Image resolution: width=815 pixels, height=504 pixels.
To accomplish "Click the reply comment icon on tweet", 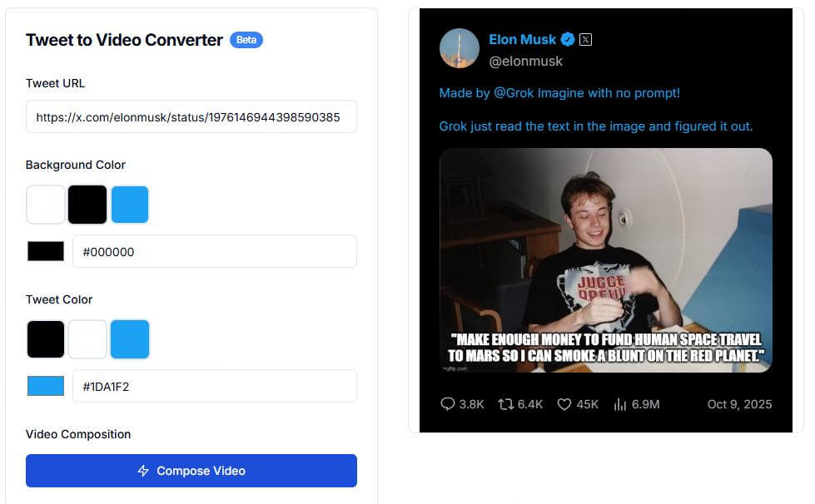I will pyautogui.click(x=448, y=404).
